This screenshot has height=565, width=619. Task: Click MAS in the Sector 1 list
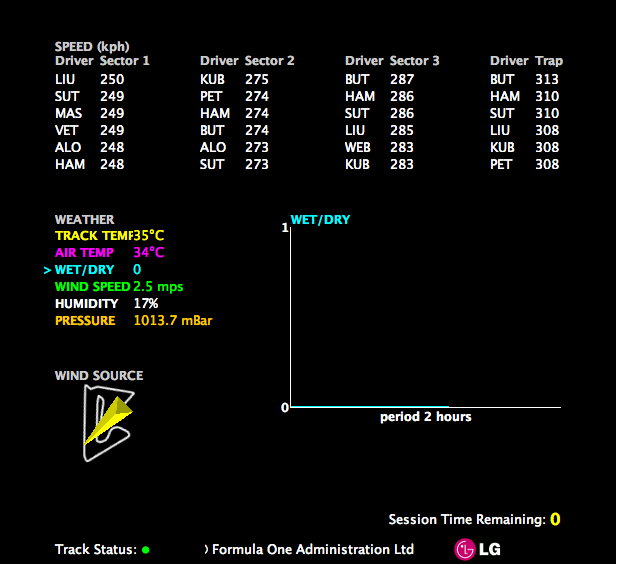[69, 113]
